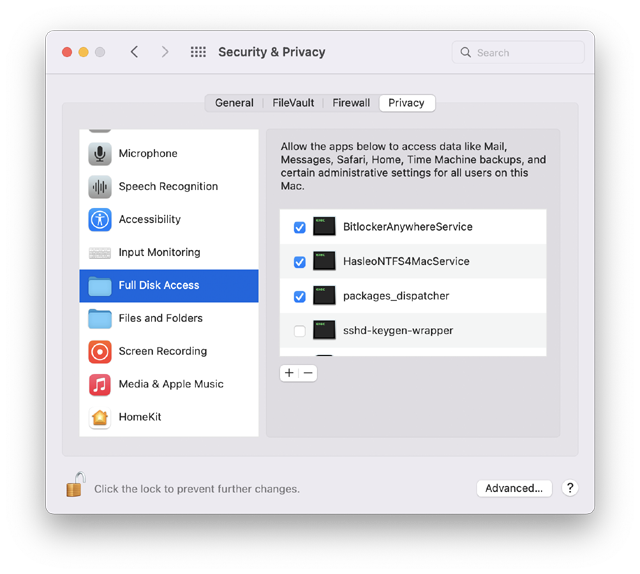
Task: Select Speech Recognition label in list
Action: [168, 187]
